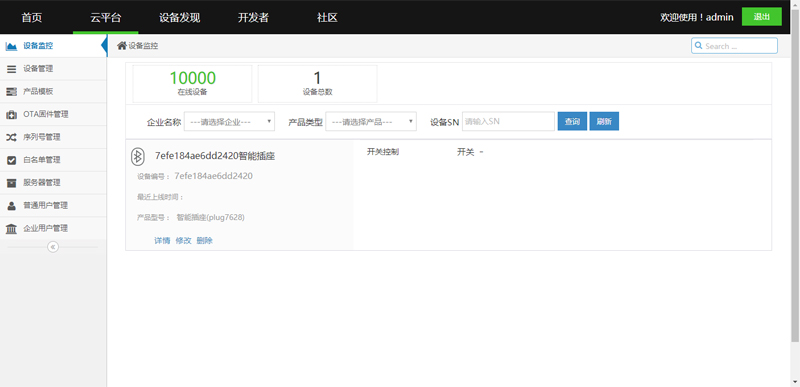Image resolution: width=800 pixels, height=387 pixels.
Task: Click the home icon in the breadcrumb
Action: pyautogui.click(x=122, y=45)
